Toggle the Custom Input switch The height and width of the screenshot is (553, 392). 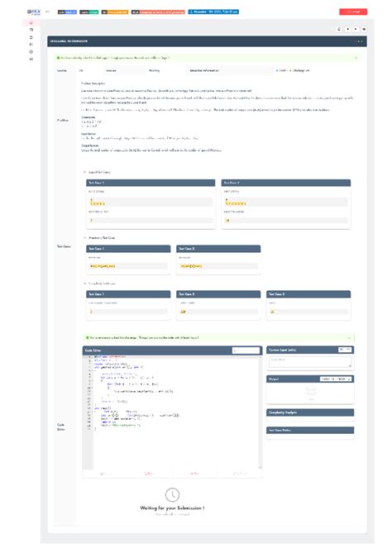coord(345,350)
